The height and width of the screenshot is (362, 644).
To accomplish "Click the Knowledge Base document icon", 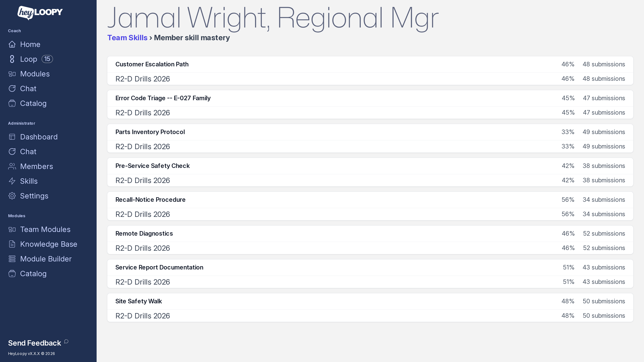I will pos(12,244).
